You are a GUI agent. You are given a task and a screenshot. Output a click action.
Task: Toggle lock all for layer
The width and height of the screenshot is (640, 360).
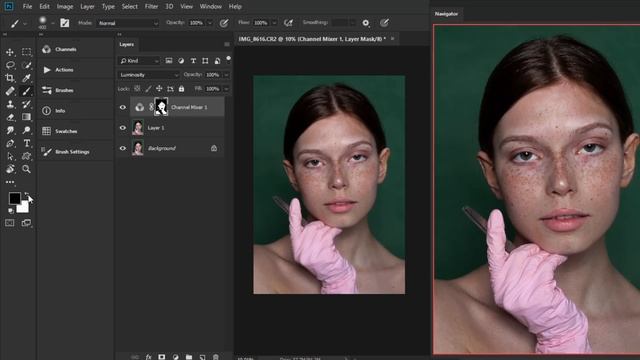(x=181, y=89)
